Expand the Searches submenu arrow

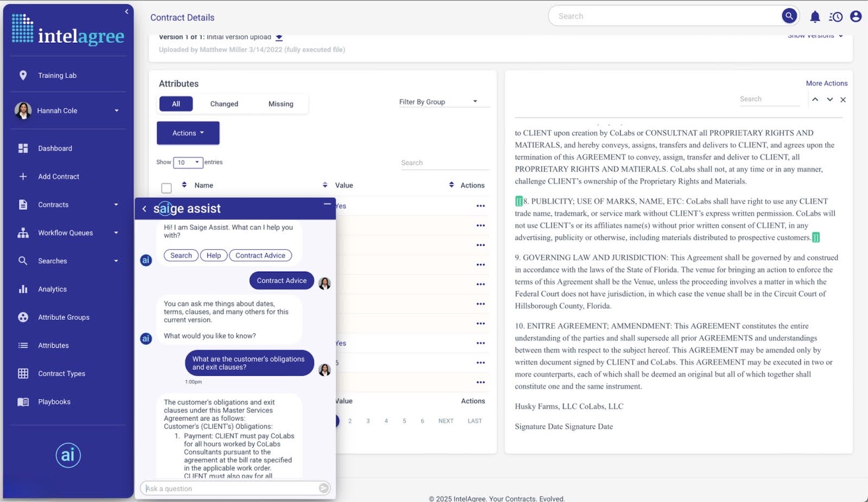(116, 261)
